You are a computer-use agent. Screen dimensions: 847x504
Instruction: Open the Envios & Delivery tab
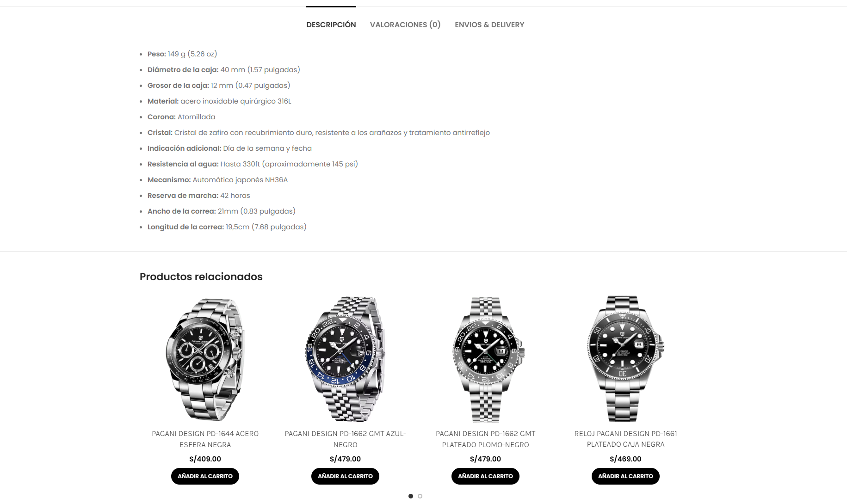click(489, 25)
